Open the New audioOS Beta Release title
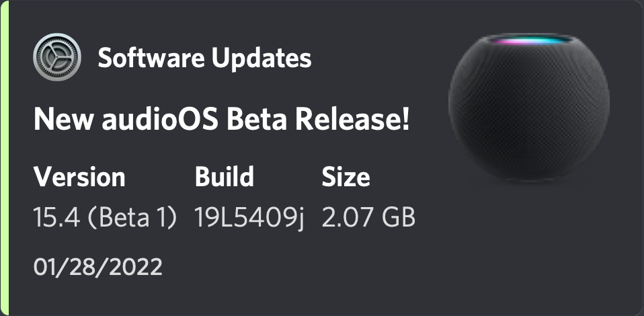644x316 pixels. [x=221, y=120]
